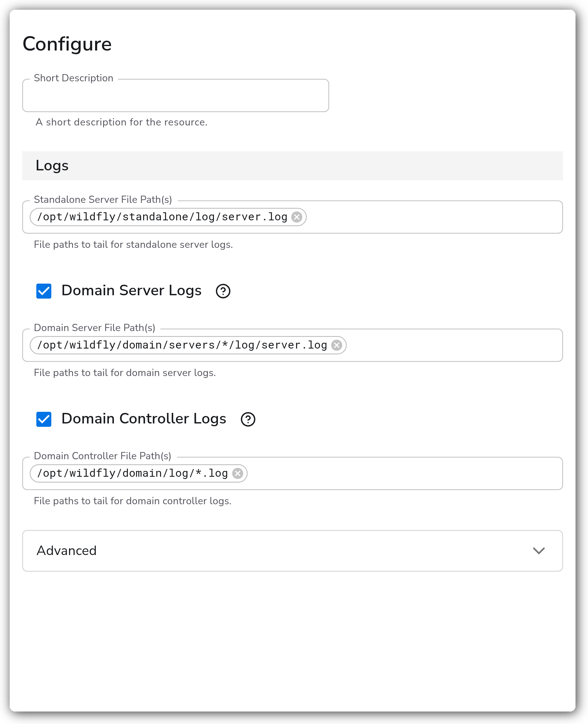This screenshot has height=724, width=588.
Task: Click the Advanced chevron arrow
Action: click(539, 551)
